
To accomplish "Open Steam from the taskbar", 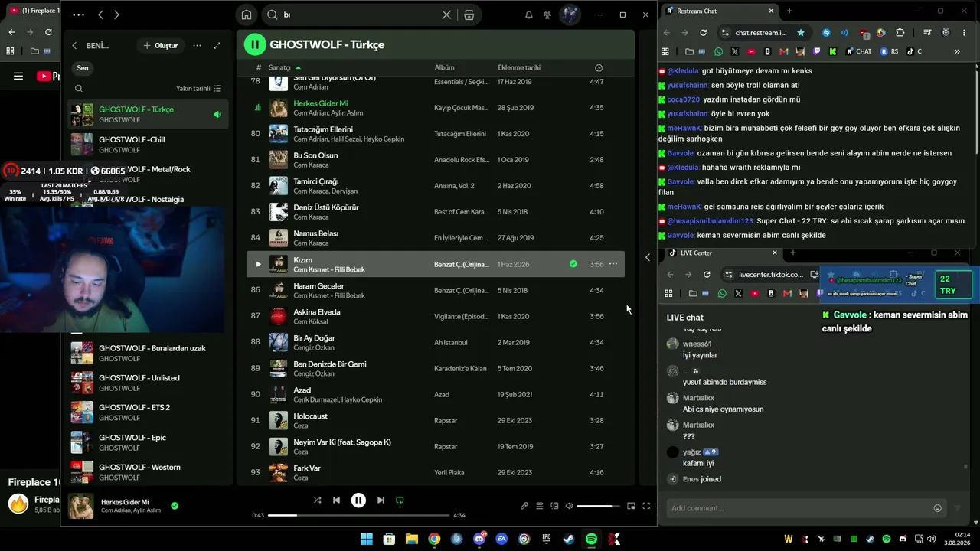I will tap(569, 540).
